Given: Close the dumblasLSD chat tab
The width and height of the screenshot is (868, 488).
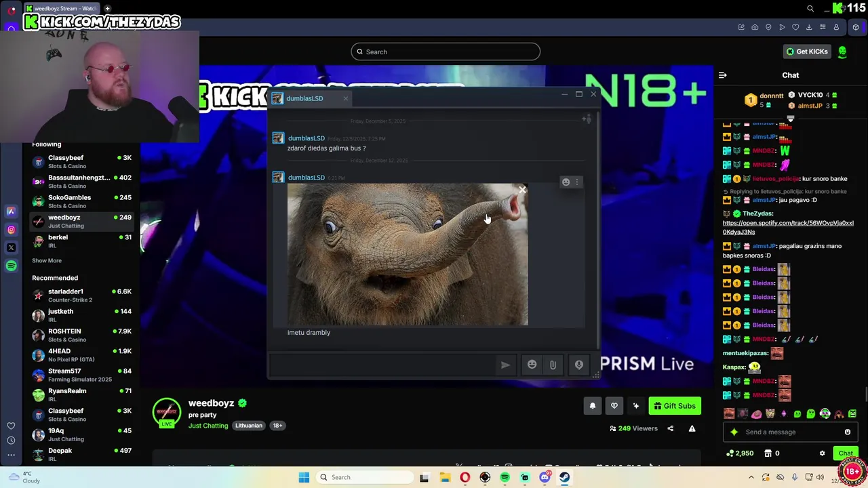Looking at the screenshot, I should (x=345, y=98).
